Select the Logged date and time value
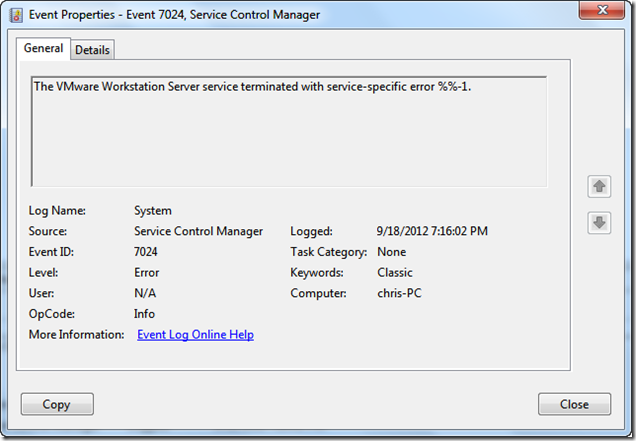Image resolution: width=636 pixels, height=441 pixels. coord(432,231)
